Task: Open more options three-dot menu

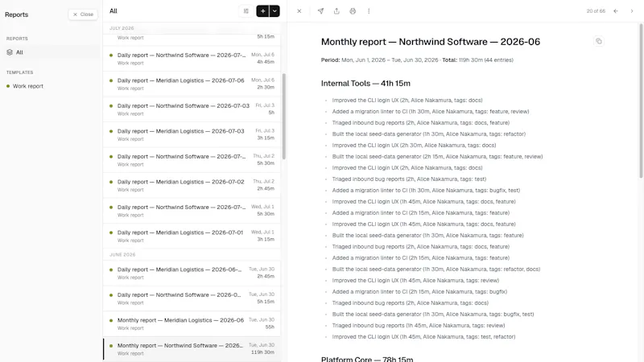Action: 369,11
